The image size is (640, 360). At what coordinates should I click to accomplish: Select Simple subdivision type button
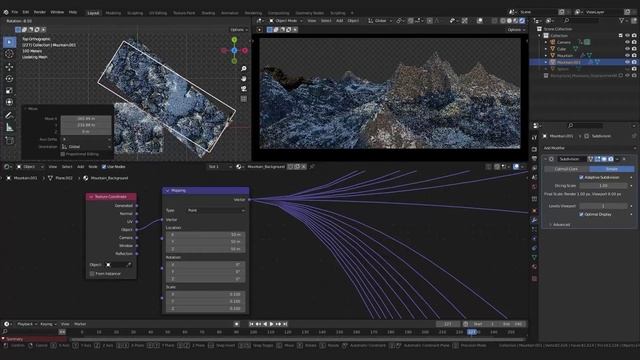(x=611, y=169)
